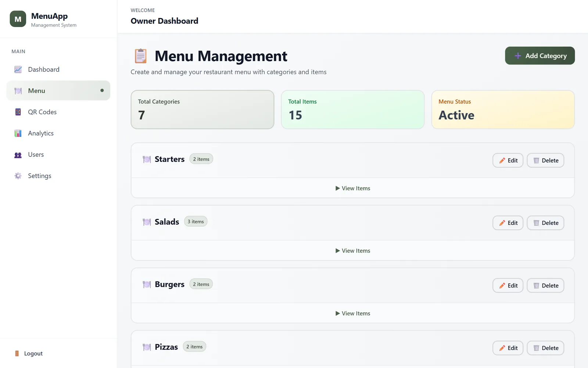Image resolution: width=588 pixels, height=368 pixels.
Task: Expand View Items under Burgers
Action: click(353, 313)
